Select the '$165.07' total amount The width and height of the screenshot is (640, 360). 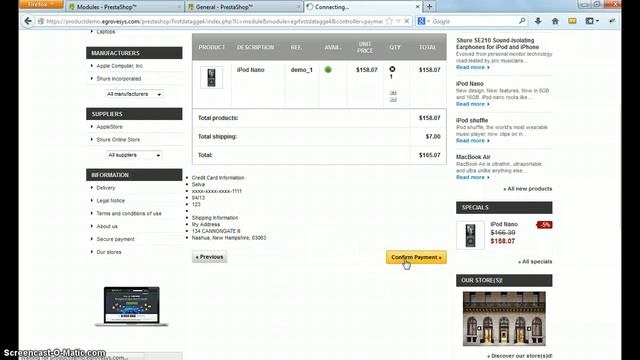[x=429, y=155]
